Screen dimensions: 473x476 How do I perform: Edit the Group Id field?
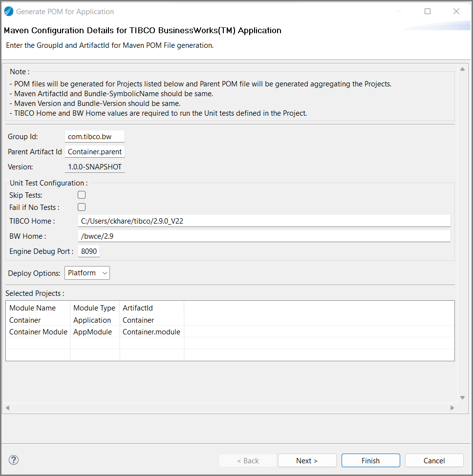pyautogui.click(x=94, y=137)
